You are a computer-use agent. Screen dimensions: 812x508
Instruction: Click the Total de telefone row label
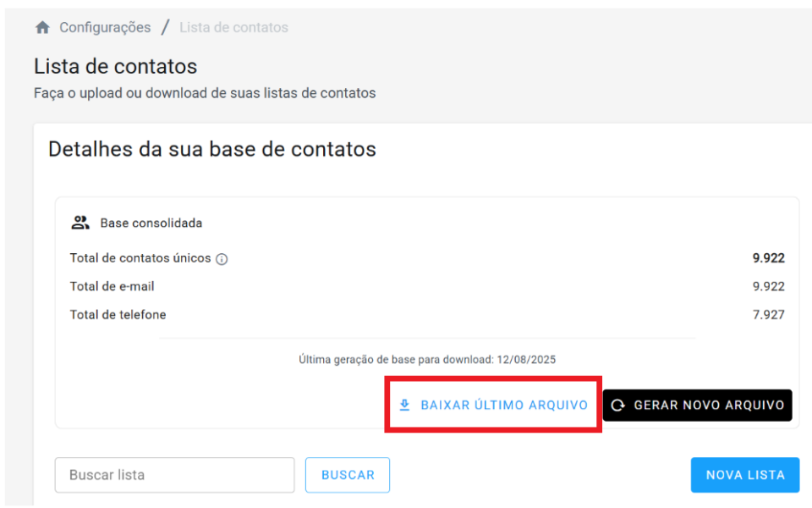(118, 315)
